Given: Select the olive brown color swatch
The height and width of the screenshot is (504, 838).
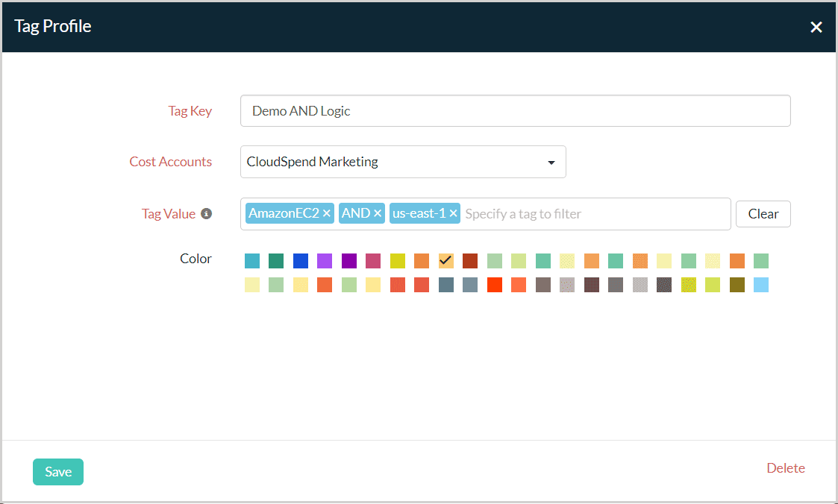Looking at the screenshot, I should 737,285.
